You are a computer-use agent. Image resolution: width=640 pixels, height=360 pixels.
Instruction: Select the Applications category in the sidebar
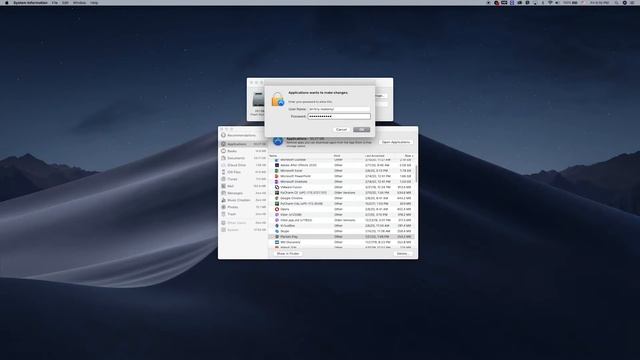(243, 144)
